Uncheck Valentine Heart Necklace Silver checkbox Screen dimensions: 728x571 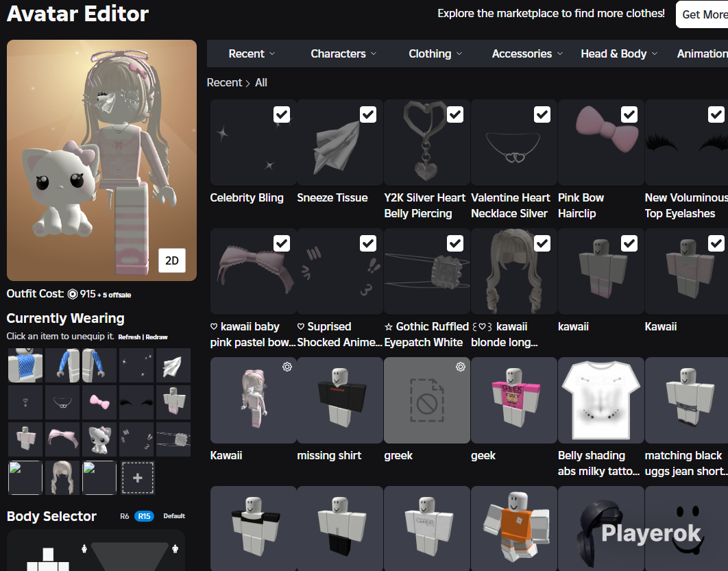coord(542,114)
